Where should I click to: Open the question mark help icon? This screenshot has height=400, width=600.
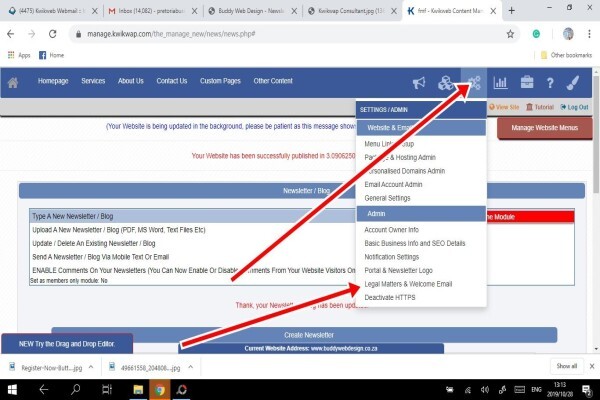(x=550, y=83)
